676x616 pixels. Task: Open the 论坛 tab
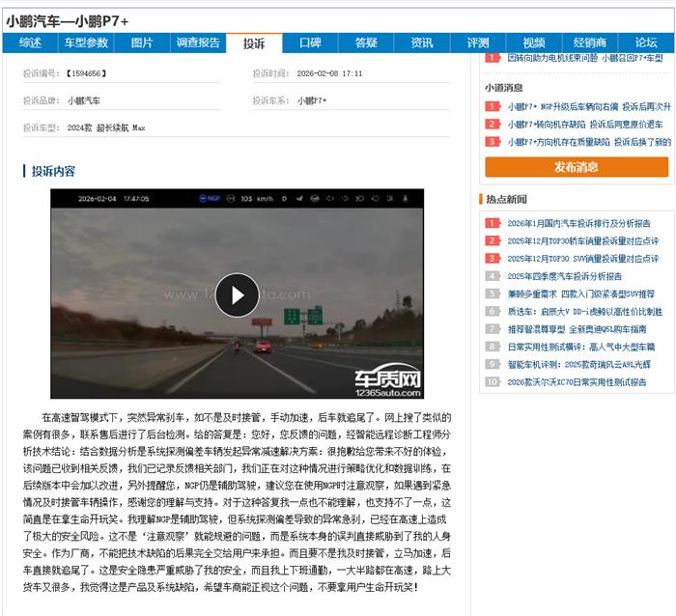point(646,42)
